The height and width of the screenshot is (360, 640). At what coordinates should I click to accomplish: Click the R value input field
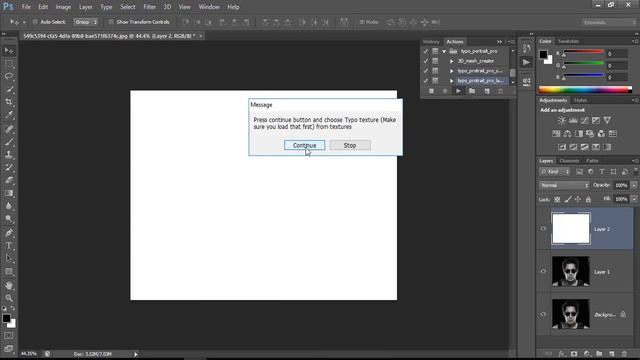click(617, 53)
